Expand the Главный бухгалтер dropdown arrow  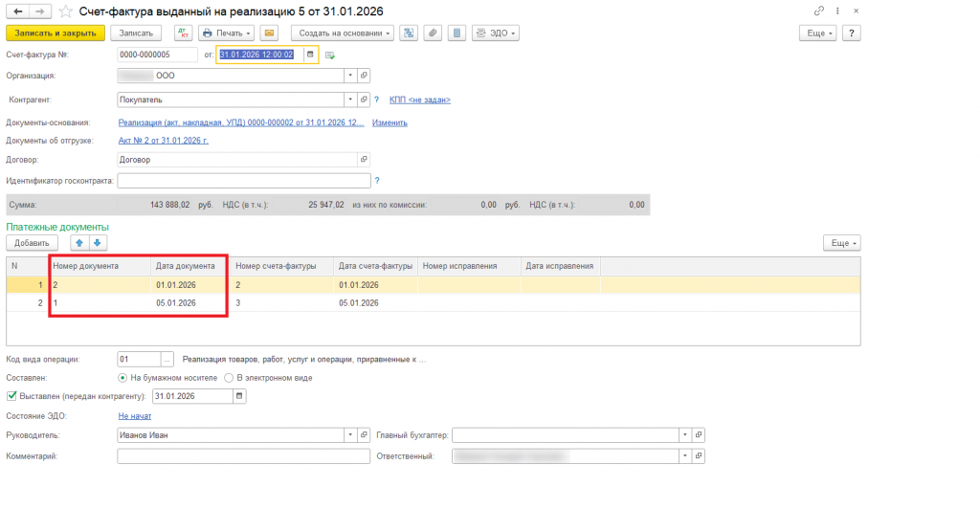pos(685,434)
